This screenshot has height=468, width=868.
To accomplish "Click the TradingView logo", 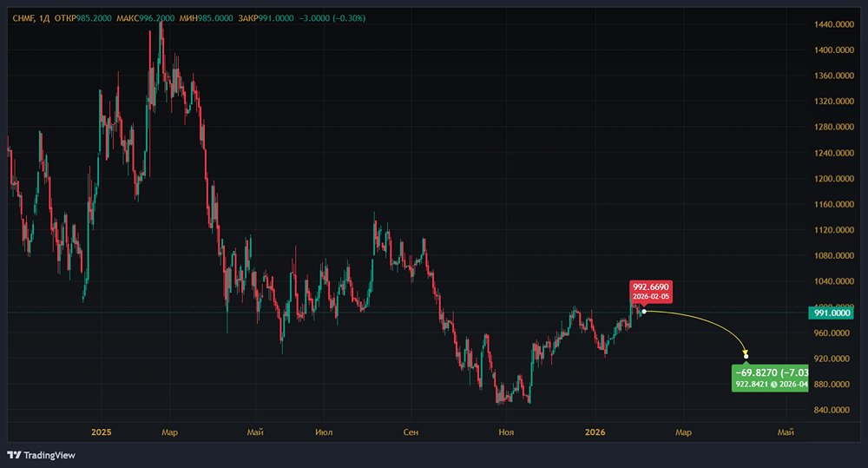I will coord(42,455).
